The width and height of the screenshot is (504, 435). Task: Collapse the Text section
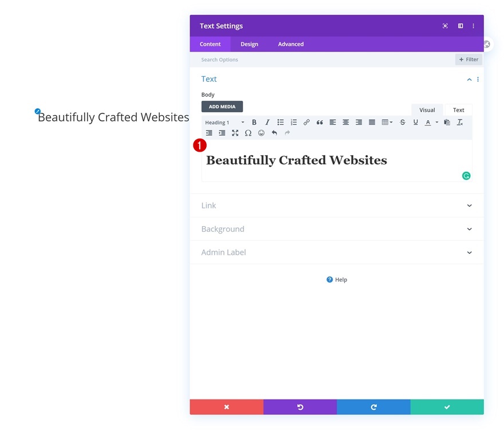coord(469,80)
